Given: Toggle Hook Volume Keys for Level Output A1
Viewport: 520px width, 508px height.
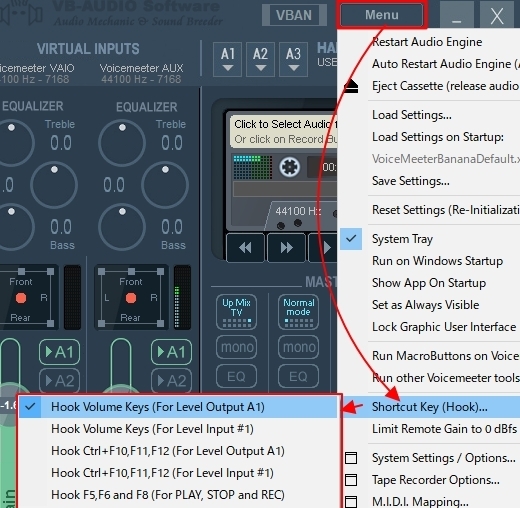Looking at the screenshot, I should click(x=178, y=407).
